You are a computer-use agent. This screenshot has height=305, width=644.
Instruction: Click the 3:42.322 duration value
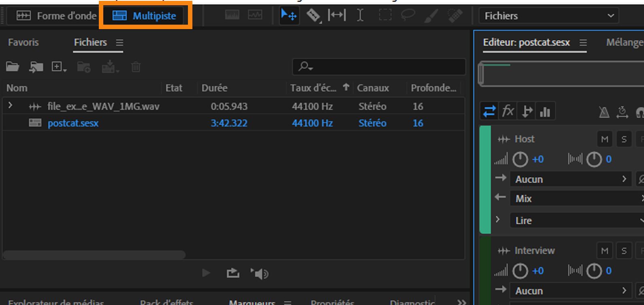coord(229,123)
